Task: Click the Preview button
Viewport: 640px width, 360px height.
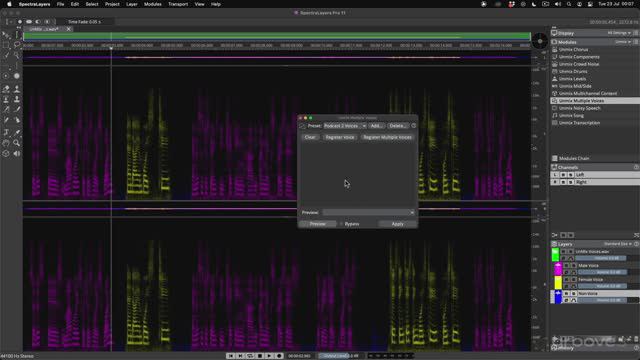Action: point(318,224)
